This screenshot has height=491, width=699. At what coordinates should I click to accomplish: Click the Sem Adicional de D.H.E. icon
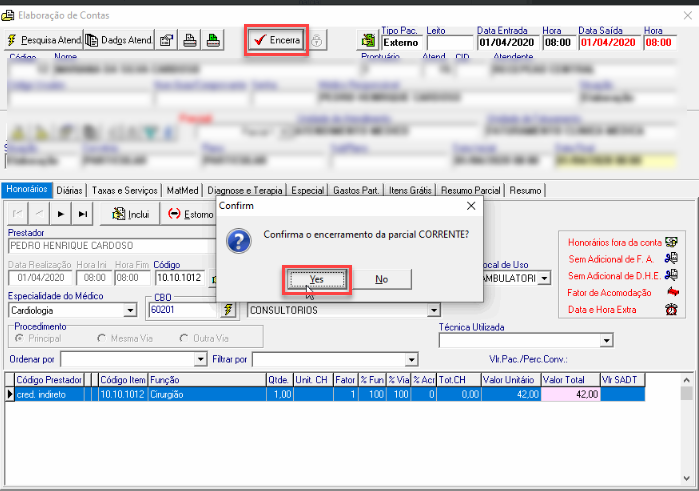[x=671, y=275]
